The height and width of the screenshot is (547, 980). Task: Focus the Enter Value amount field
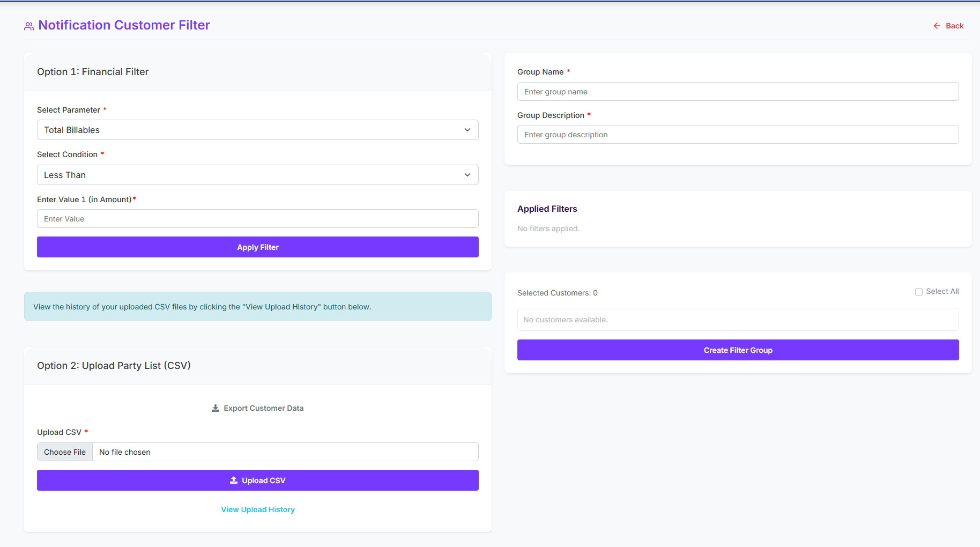pos(258,219)
